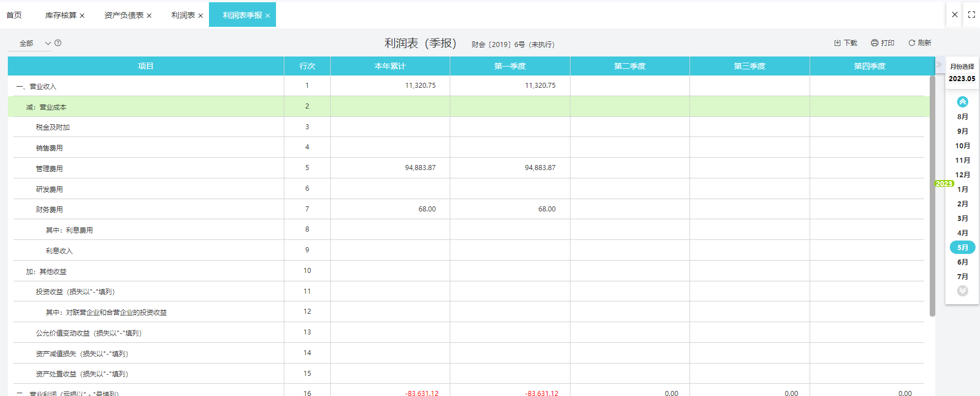Switch to 利润表 tab
The height and width of the screenshot is (396, 980).
pos(183,15)
